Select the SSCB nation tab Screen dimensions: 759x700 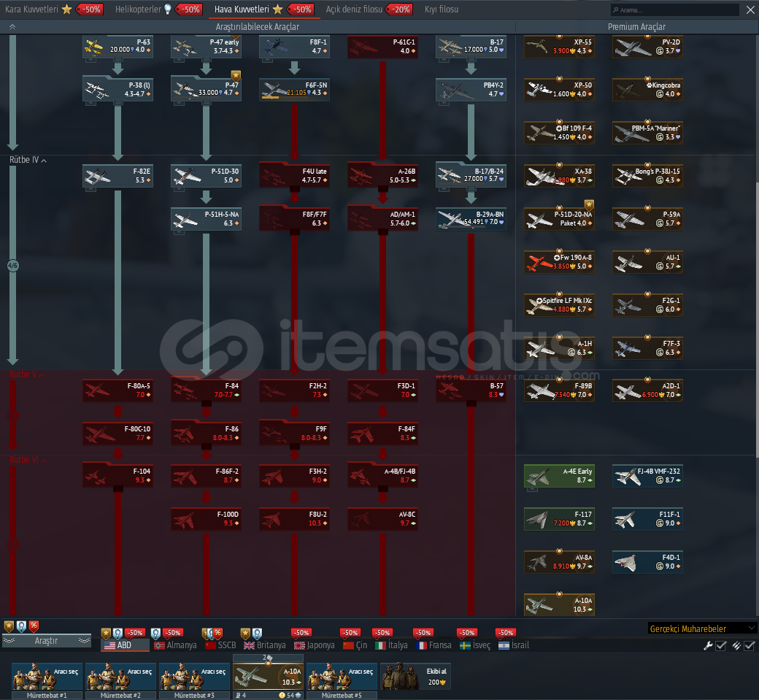220,645
